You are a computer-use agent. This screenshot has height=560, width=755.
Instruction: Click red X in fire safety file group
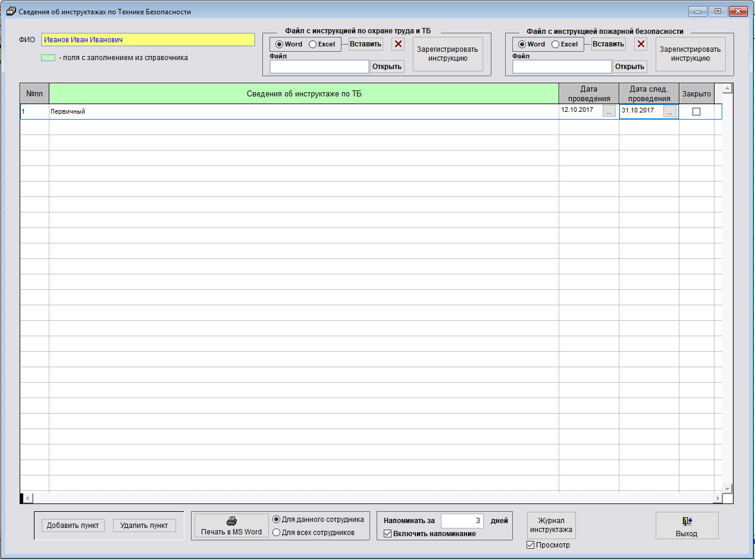click(641, 44)
